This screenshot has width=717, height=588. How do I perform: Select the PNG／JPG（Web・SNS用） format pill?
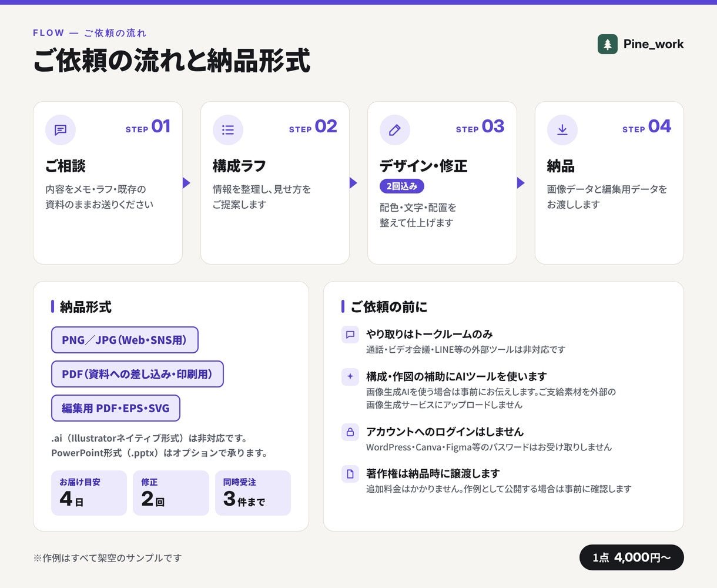tap(125, 340)
